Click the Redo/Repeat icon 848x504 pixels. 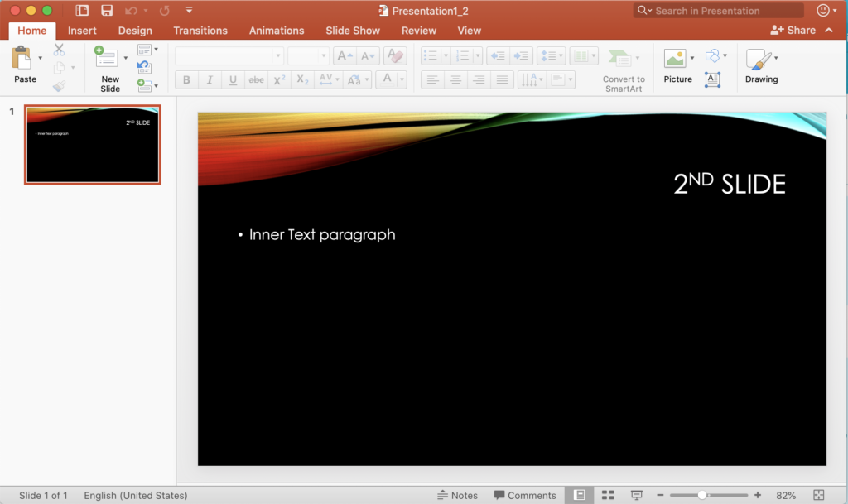[165, 10]
